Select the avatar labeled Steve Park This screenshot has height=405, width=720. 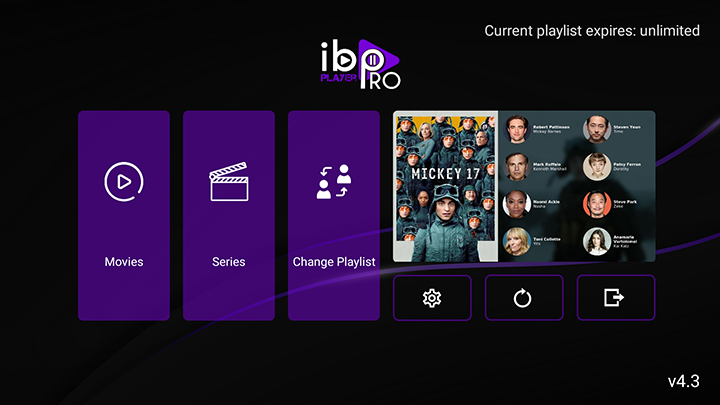597,204
